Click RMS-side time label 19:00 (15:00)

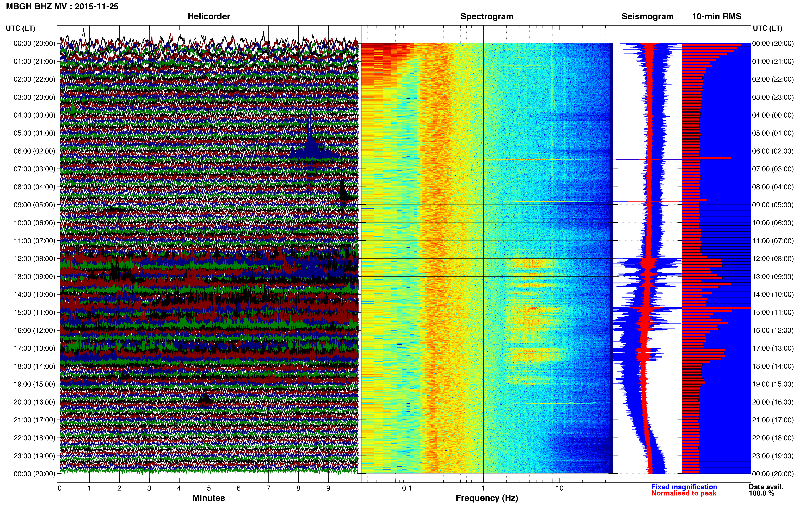click(773, 384)
